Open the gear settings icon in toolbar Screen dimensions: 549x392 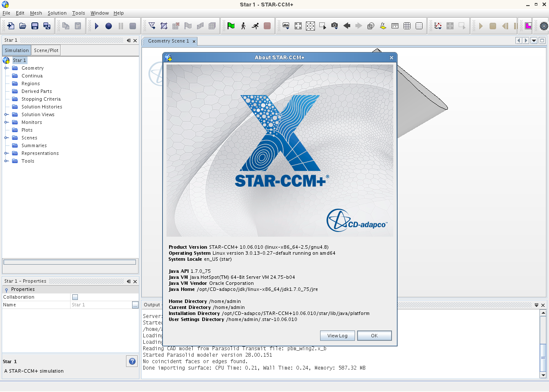click(x=544, y=26)
